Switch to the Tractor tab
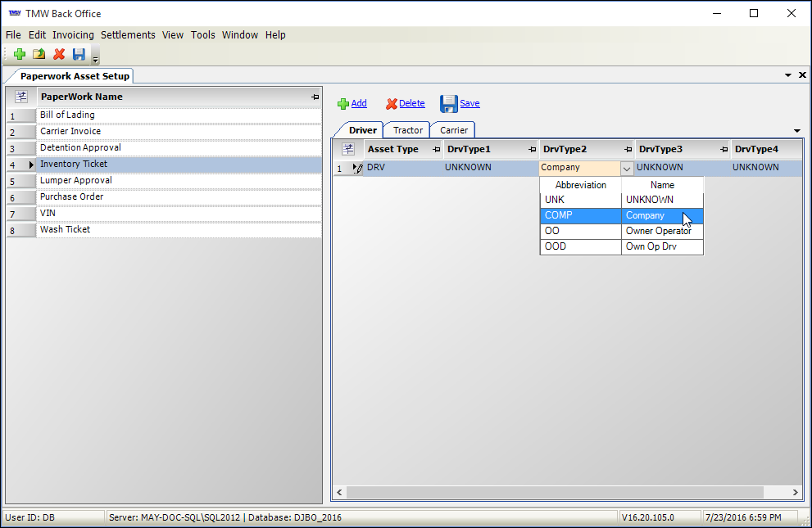The image size is (812, 528). pos(407,130)
